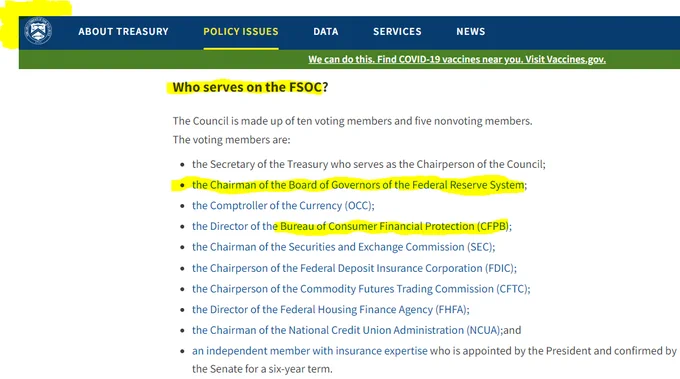Visit the Comptroller of the Currency (OCC) link
The height and width of the screenshot is (379, 680).
(282, 206)
